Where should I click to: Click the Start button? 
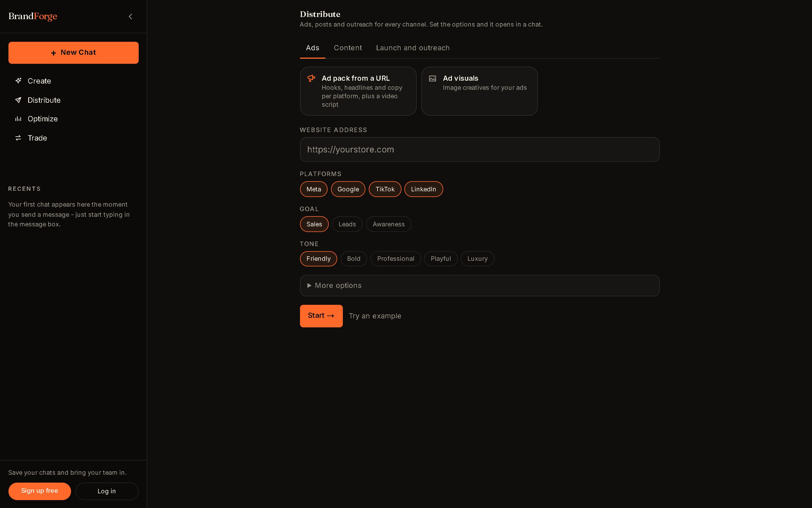[x=321, y=316]
